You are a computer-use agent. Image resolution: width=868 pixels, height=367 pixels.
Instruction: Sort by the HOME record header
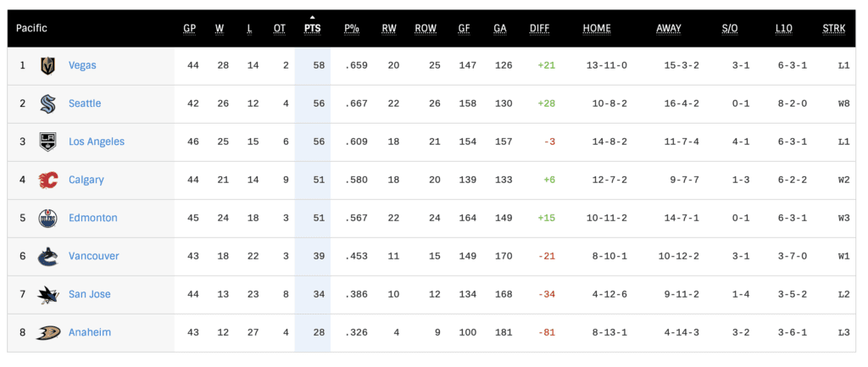tap(597, 29)
